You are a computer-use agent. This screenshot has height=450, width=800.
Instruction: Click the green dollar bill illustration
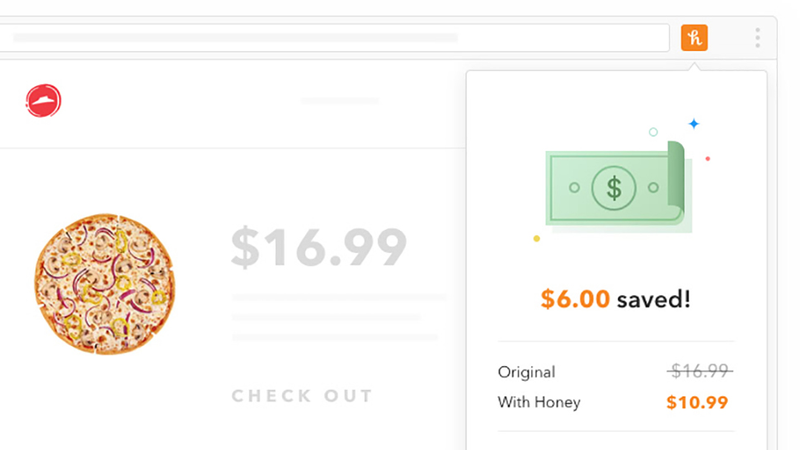tap(618, 187)
